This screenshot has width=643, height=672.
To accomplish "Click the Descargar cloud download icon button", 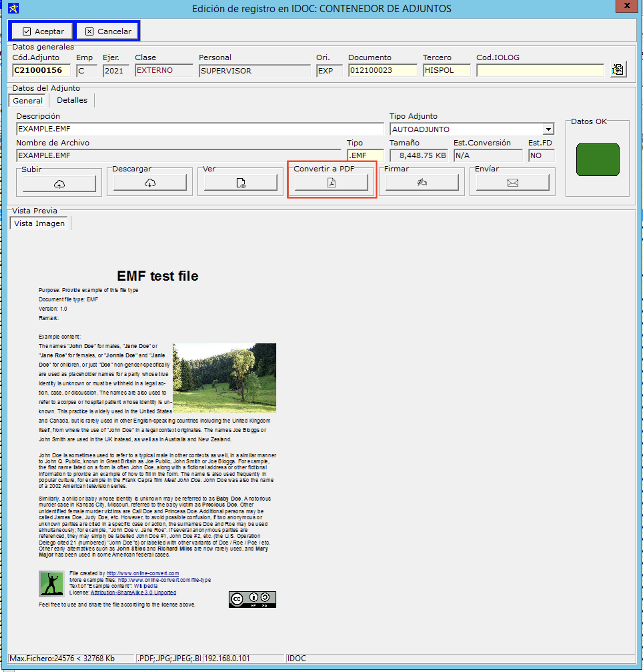I will 150,183.
